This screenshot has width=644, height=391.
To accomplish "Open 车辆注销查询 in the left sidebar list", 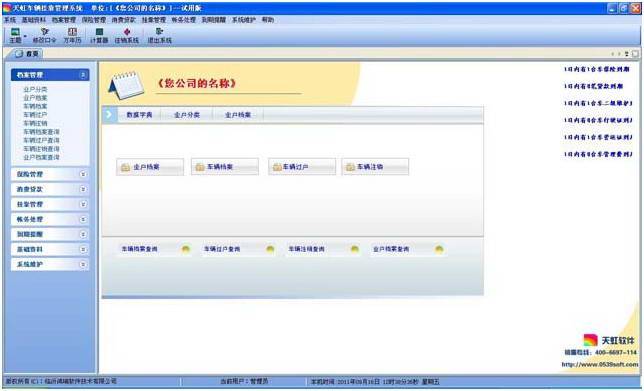I will coord(41,149).
